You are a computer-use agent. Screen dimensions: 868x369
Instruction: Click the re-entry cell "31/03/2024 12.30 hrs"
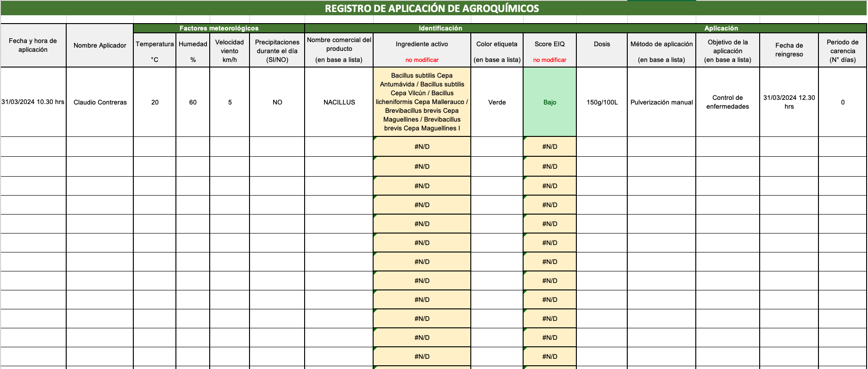pyautogui.click(x=789, y=102)
